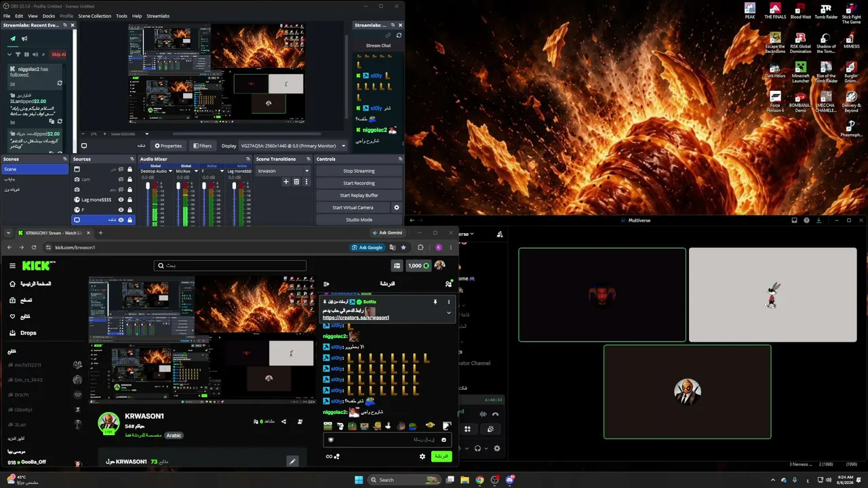Click Start Replay Buffer button
This screenshot has height=488, width=868.
(x=359, y=195)
